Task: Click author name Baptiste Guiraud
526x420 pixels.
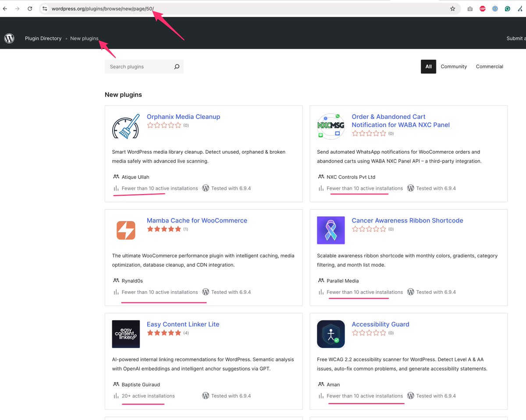Action: pyautogui.click(x=140, y=385)
